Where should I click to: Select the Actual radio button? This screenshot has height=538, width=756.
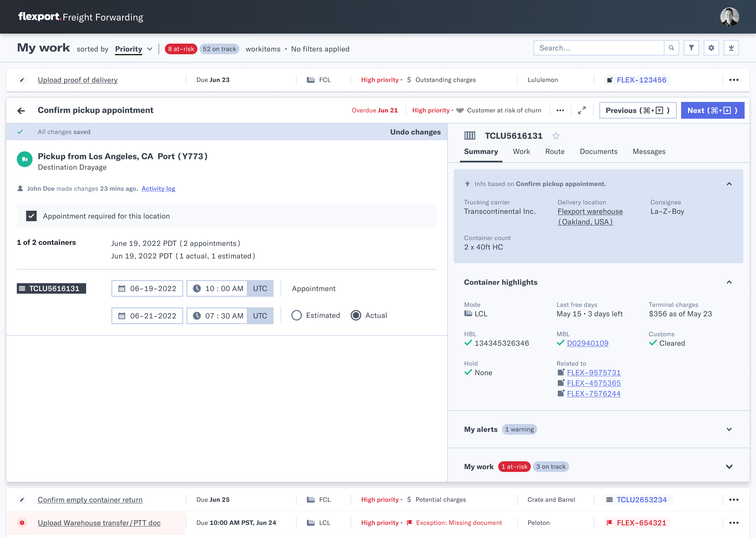[x=356, y=315]
